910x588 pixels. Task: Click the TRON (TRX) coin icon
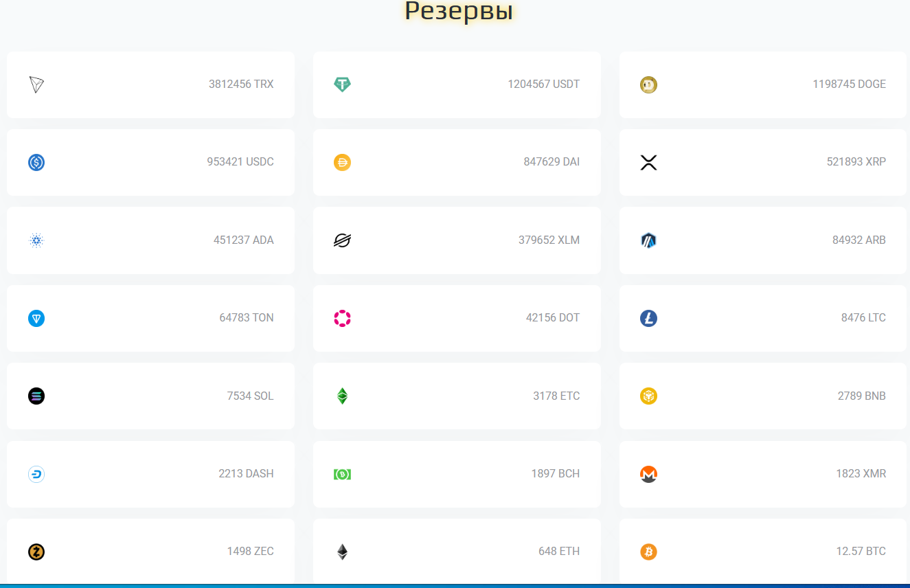[36, 84]
